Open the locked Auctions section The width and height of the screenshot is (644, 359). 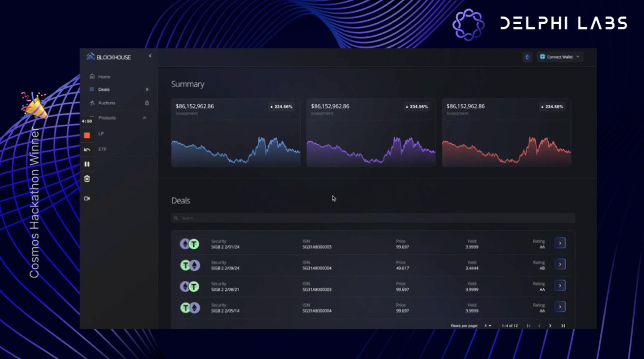pos(107,103)
